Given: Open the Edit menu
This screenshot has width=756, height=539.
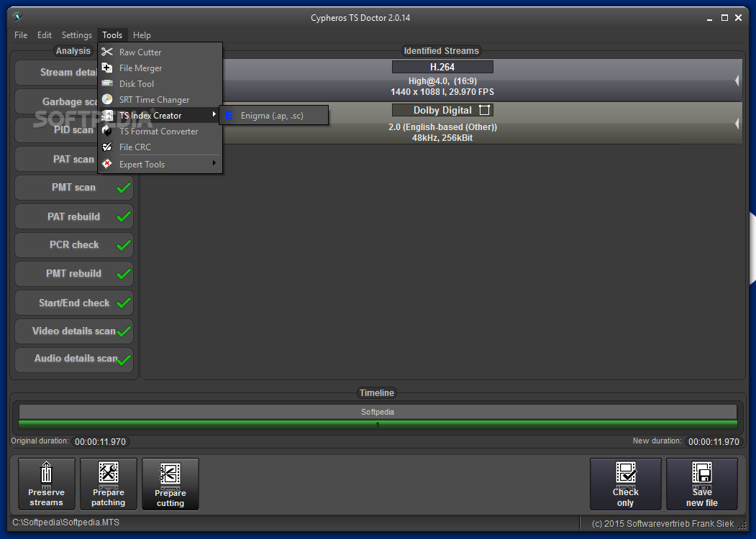Looking at the screenshot, I should tap(45, 35).
